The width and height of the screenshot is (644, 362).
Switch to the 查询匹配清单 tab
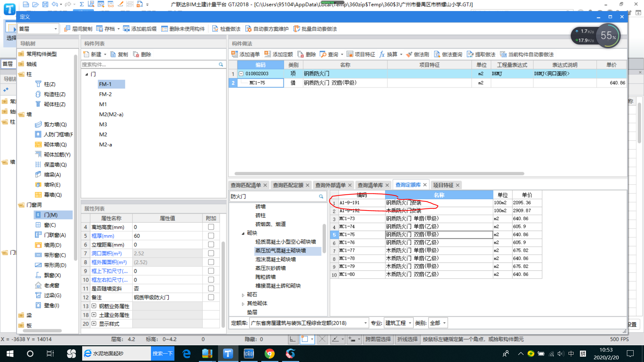coord(246,185)
